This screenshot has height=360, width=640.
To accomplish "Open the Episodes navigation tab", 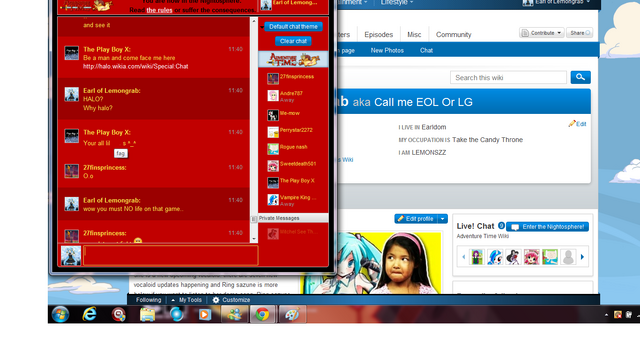I will [x=378, y=35].
